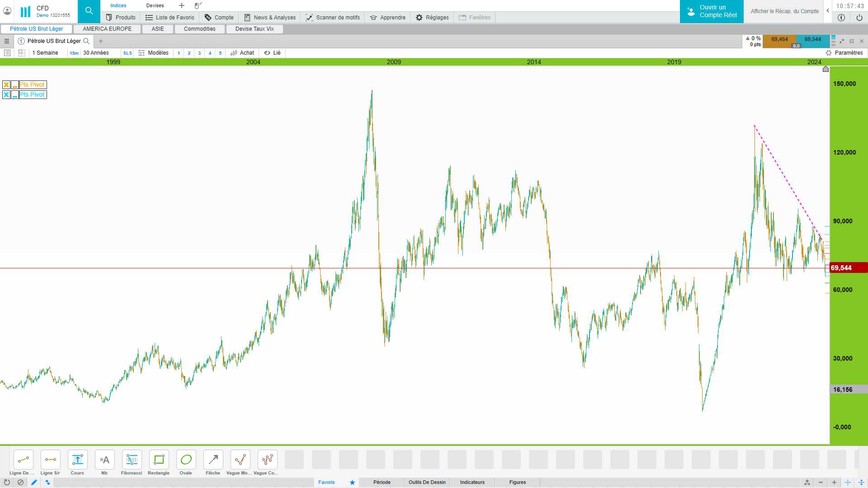Click the blue search magnifier button
This screenshot has width=868, height=488.
click(89, 11)
